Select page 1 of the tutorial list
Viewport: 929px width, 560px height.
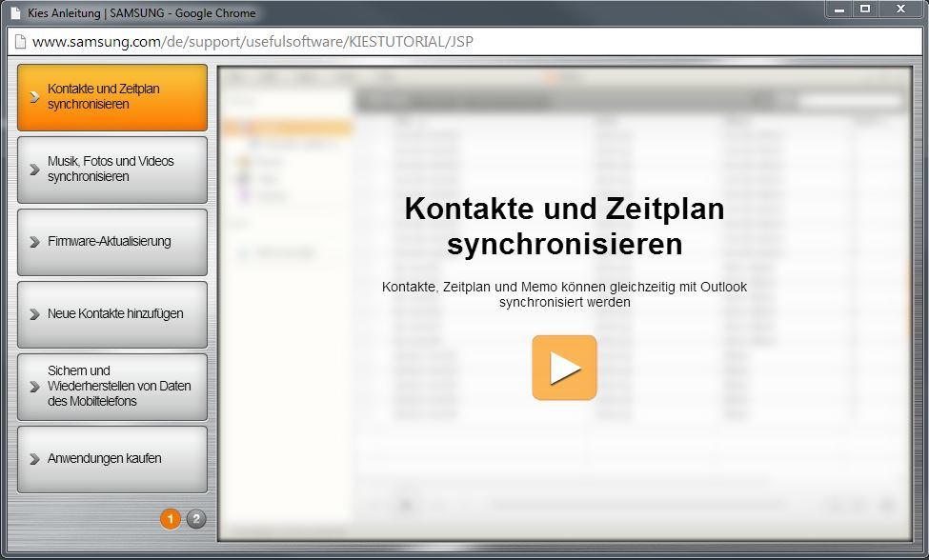[171, 519]
